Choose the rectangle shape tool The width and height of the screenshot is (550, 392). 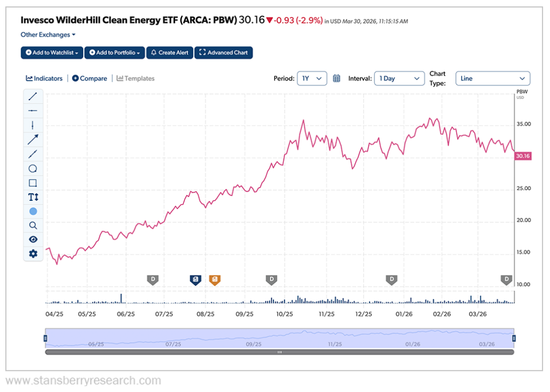click(33, 183)
